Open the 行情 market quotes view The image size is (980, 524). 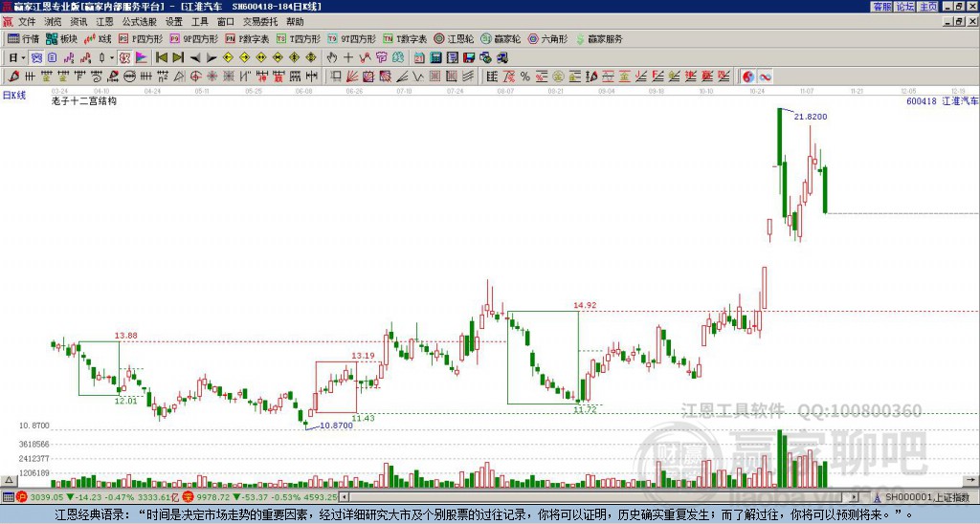coord(23,38)
